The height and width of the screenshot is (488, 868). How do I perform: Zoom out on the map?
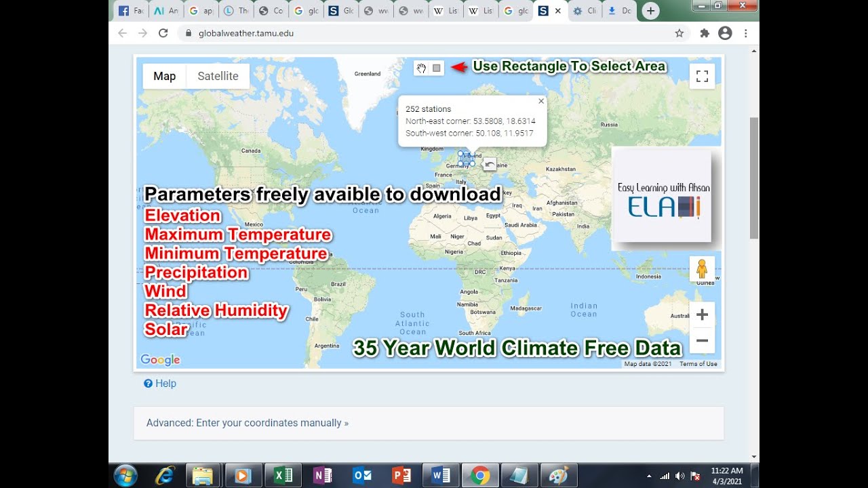tap(702, 341)
